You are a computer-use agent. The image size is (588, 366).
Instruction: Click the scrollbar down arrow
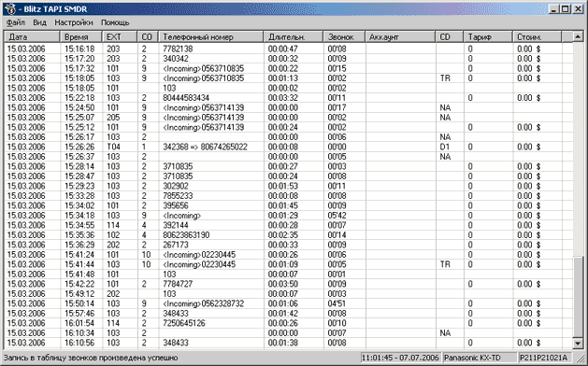point(578,343)
